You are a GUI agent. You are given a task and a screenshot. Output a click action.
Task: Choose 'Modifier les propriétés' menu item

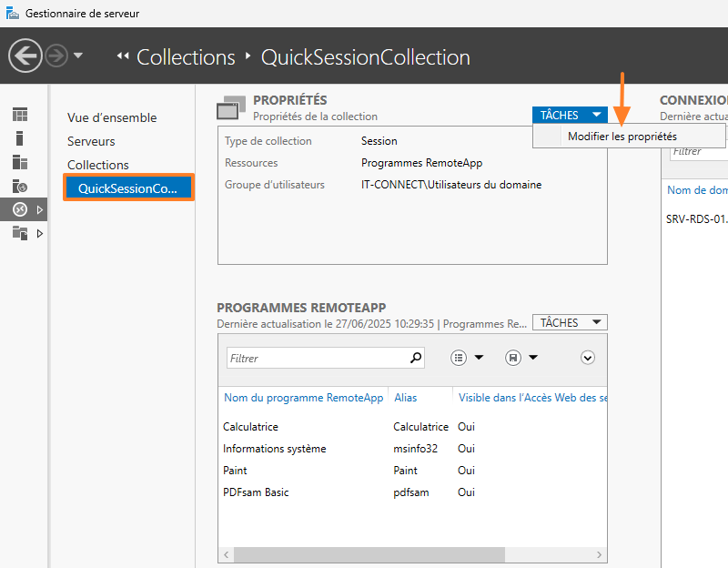coord(622,137)
